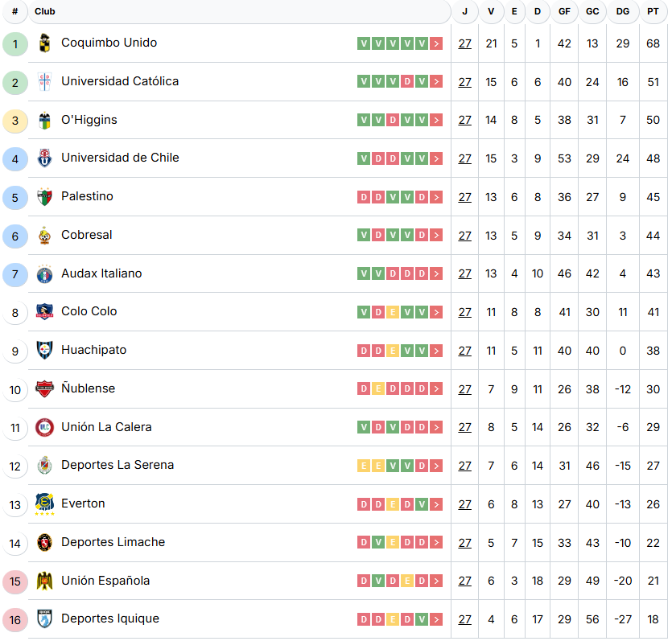Click the Deportes Iquique club crest
The height and width of the screenshot is (641, 672).
pyautogui.click(x=44, y=619)
